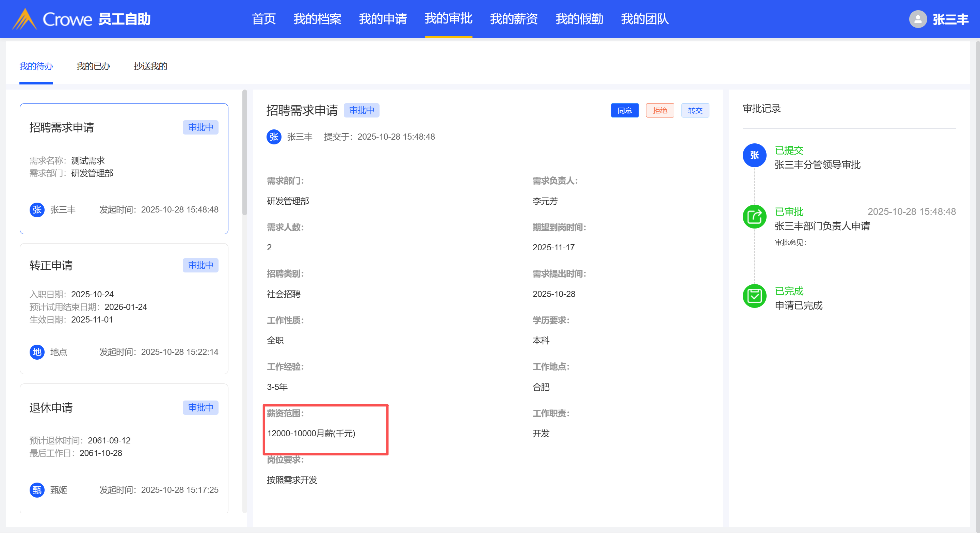Switch to the 抄送我的 tab
The height and width of the screenshot is (533, 980).
(x=150, y=66)
